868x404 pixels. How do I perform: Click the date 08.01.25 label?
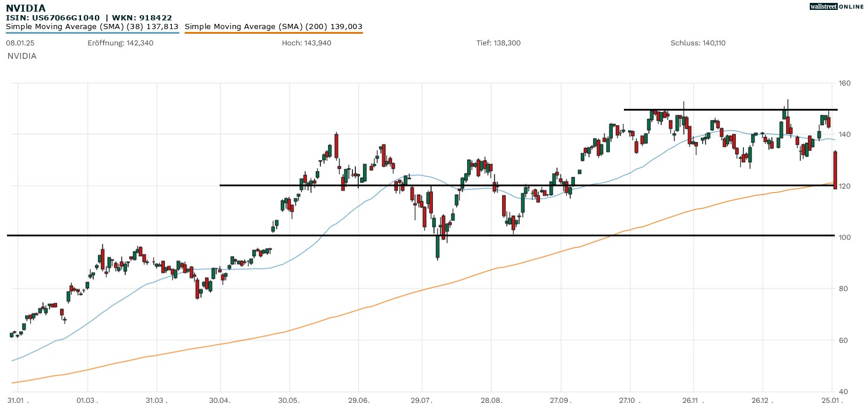click(x=19, y=43)
